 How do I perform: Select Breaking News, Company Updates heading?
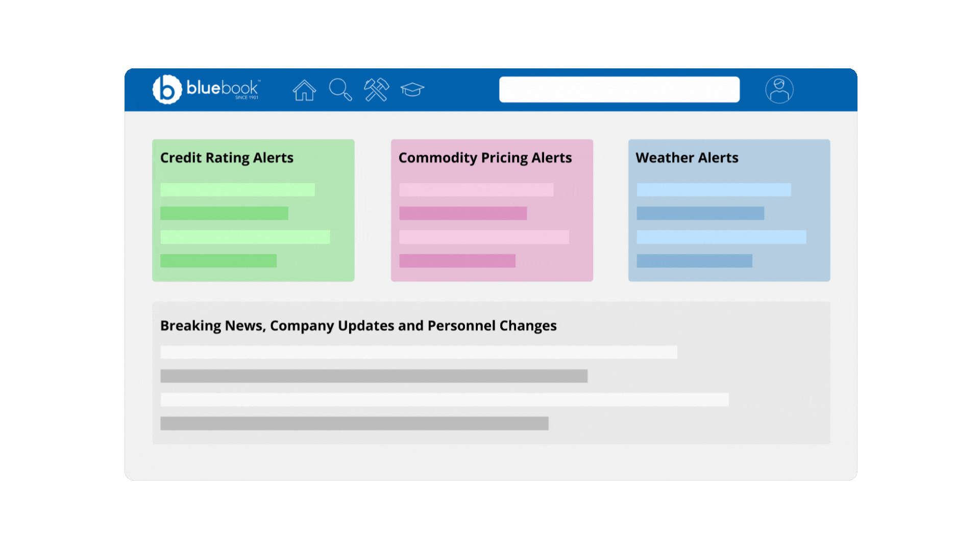pyautogui.click(x=358, y=325)
